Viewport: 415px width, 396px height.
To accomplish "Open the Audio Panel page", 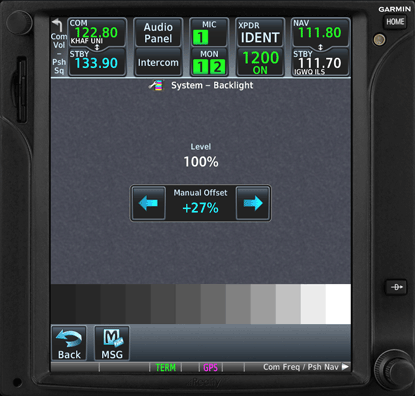I will click(x=158, y=33).
